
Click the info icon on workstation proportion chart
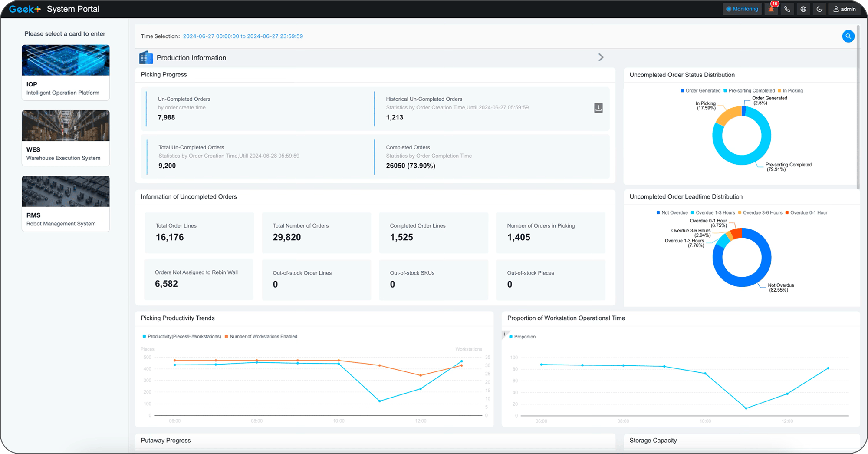pos(504,335)
